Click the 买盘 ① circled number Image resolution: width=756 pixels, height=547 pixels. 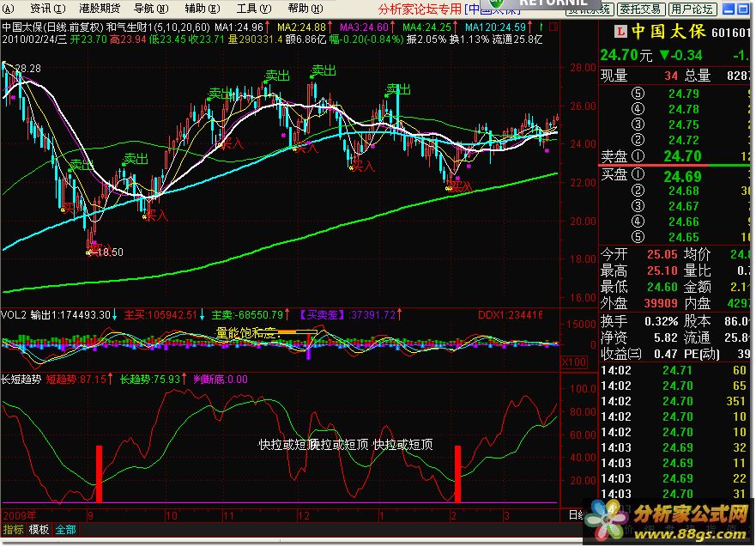coord(638,174)
